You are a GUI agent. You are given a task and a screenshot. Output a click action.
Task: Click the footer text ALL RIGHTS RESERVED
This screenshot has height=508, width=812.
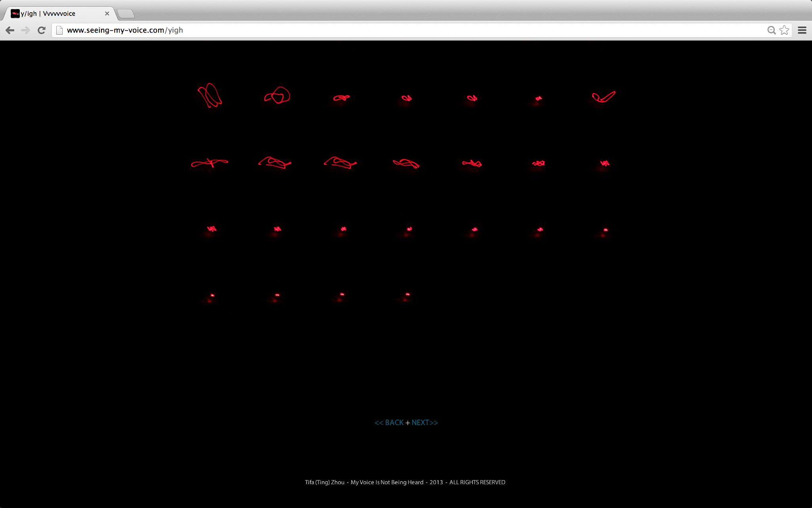point(477,482)
